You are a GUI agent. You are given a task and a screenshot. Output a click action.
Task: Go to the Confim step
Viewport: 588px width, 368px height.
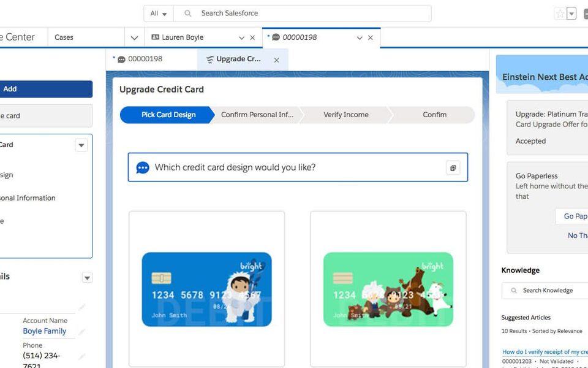point(435,115)
